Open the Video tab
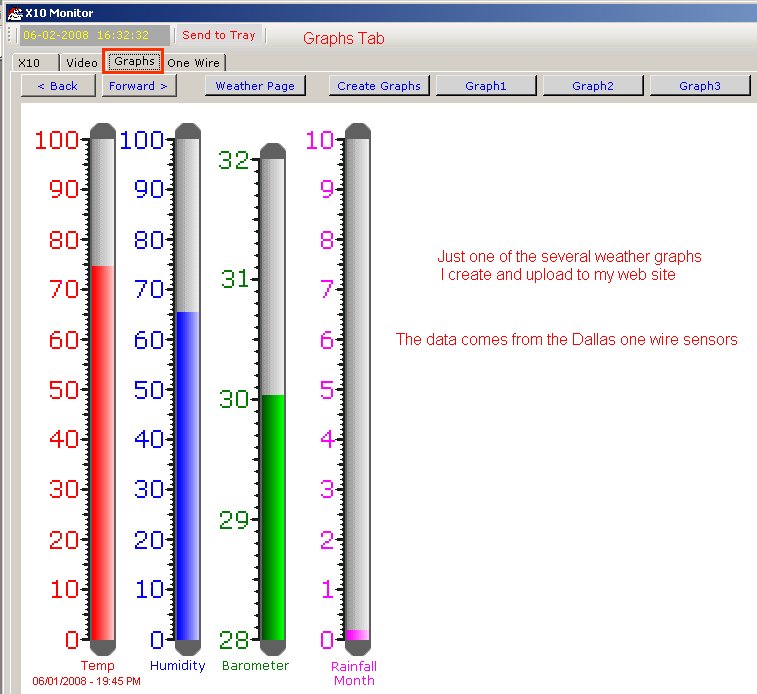 81,63
